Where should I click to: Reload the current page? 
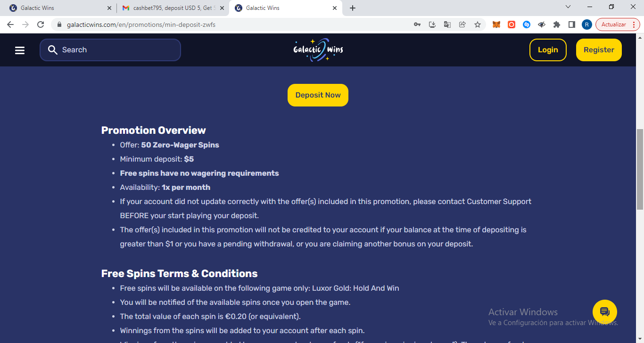[41, 24]
